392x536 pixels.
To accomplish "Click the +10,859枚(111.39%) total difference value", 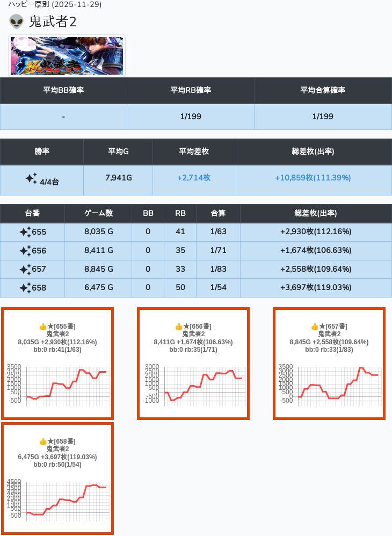I will (x=313, y=178).
